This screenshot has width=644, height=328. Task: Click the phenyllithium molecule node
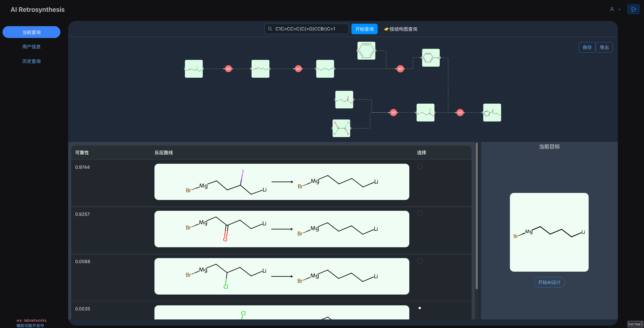431,58
